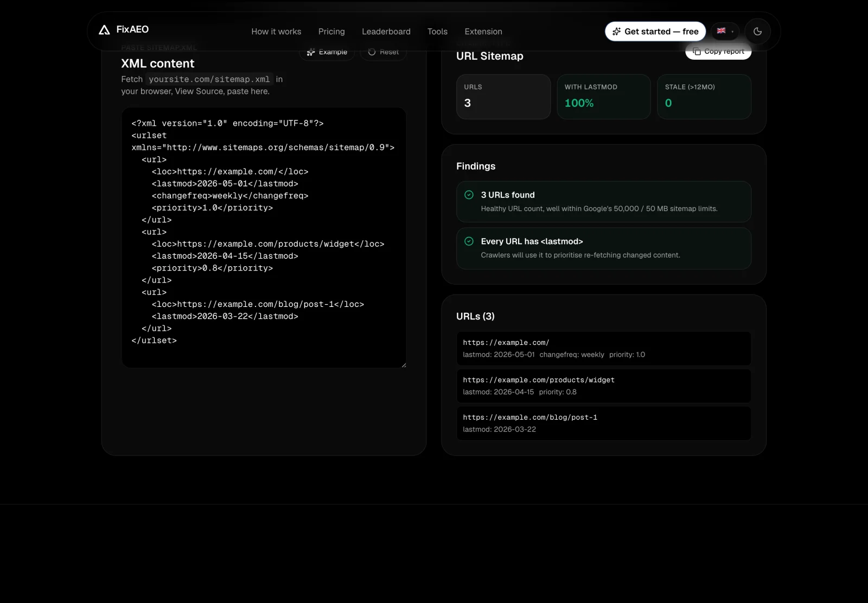Toggle dark mode moon icon
This screenshot has width=868, height=603.
tap(758, 31)
